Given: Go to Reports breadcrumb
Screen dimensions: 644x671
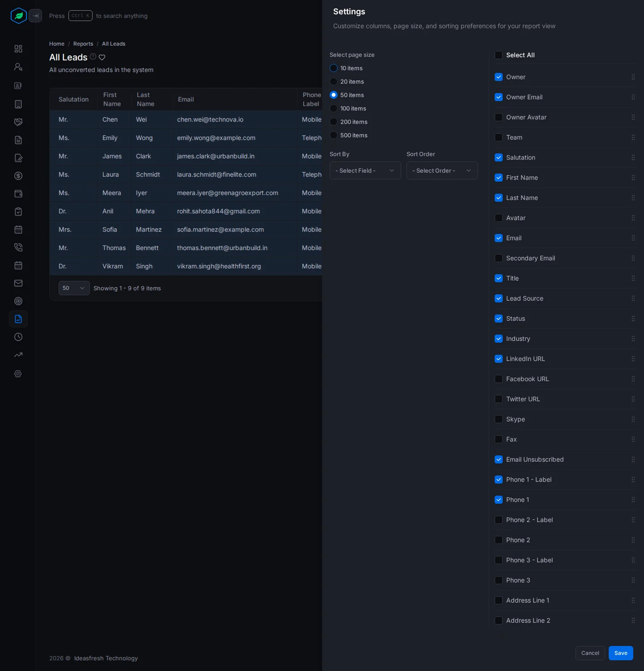Looking at the screenshot, I should tap(83, 44).
